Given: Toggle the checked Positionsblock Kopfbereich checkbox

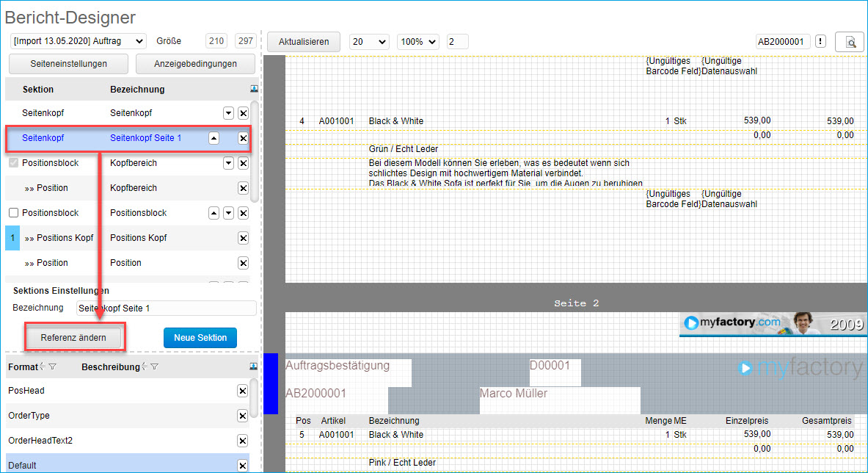Looking at the screenshot, I should 13,163.
